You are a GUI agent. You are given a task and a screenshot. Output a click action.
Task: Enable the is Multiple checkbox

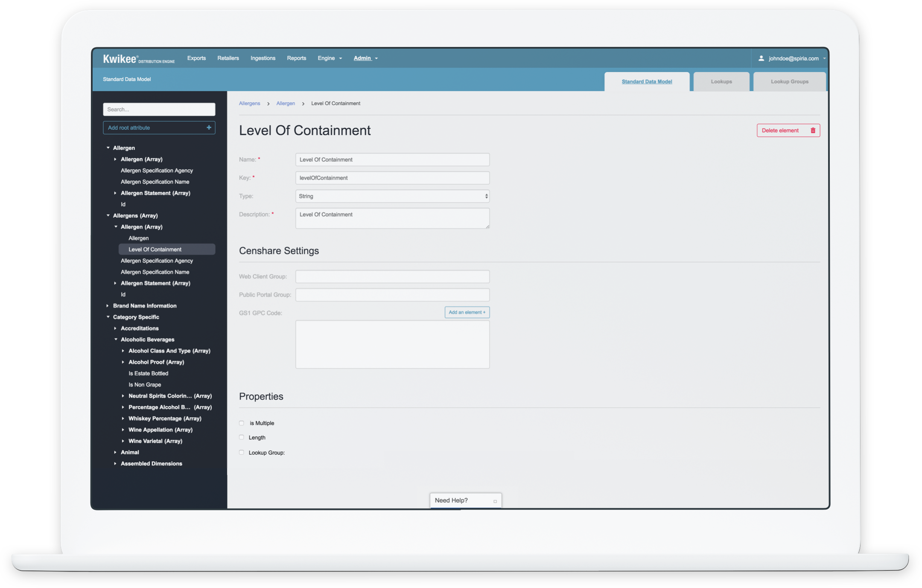click(242, 423)
